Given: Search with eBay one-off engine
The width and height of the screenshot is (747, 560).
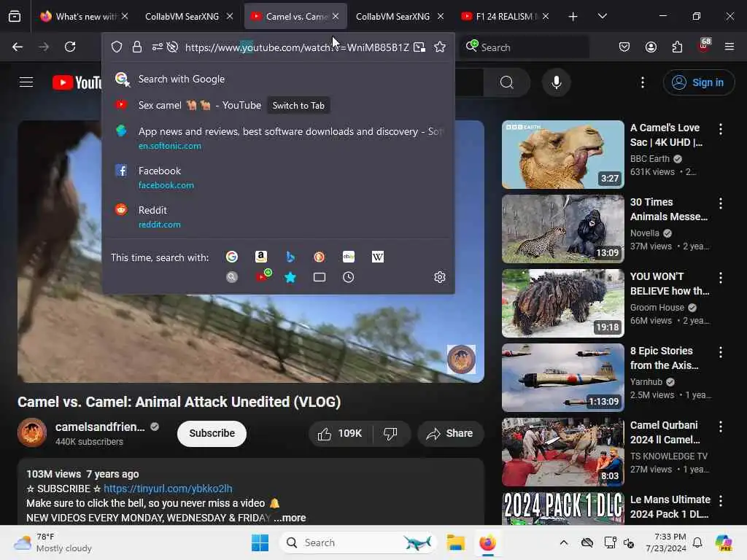Looking at the screenshot, I should [348, 257].
